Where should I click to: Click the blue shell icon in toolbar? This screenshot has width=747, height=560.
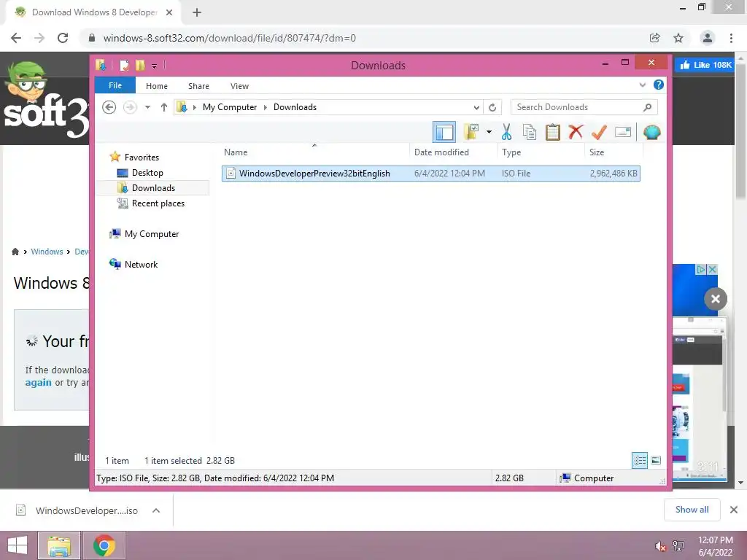point(651,132)
